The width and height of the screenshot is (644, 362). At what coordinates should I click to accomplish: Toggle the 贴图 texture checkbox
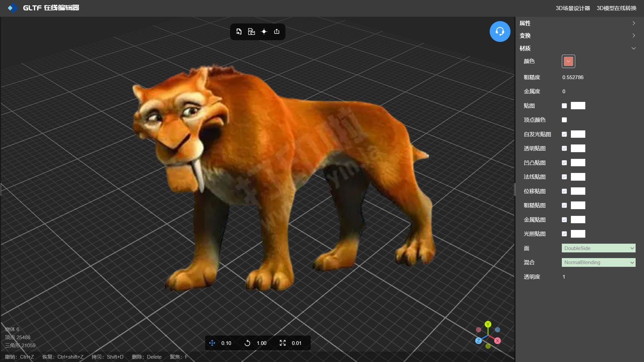coord(564,106)
